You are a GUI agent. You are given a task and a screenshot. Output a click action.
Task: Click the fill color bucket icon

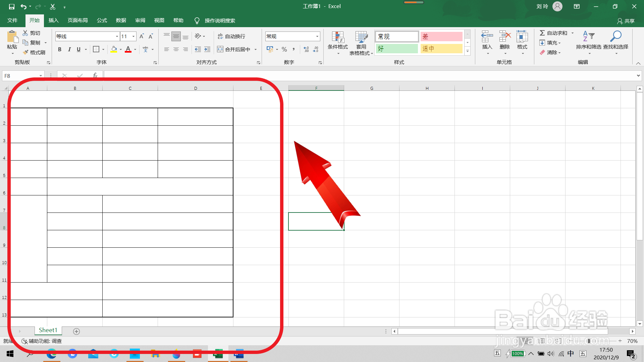[114, 49]
